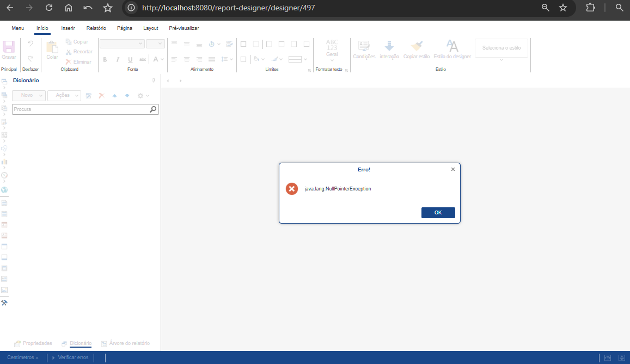Viewport: 630px width, 364px height.
Task: Switch to the Início ribbon tab
Action: [42, 28]
